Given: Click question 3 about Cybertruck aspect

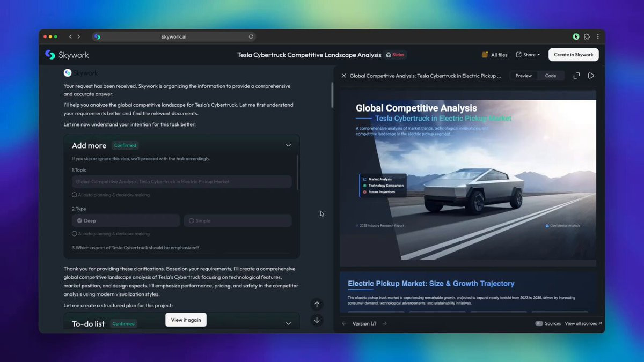Looking at the screenshot, I should point(136,248).
